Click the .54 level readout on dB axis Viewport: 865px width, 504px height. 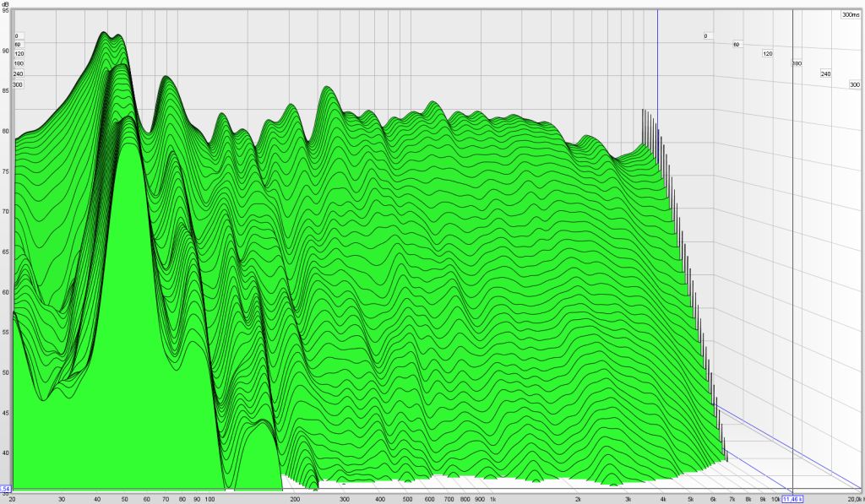coord(5,489)
